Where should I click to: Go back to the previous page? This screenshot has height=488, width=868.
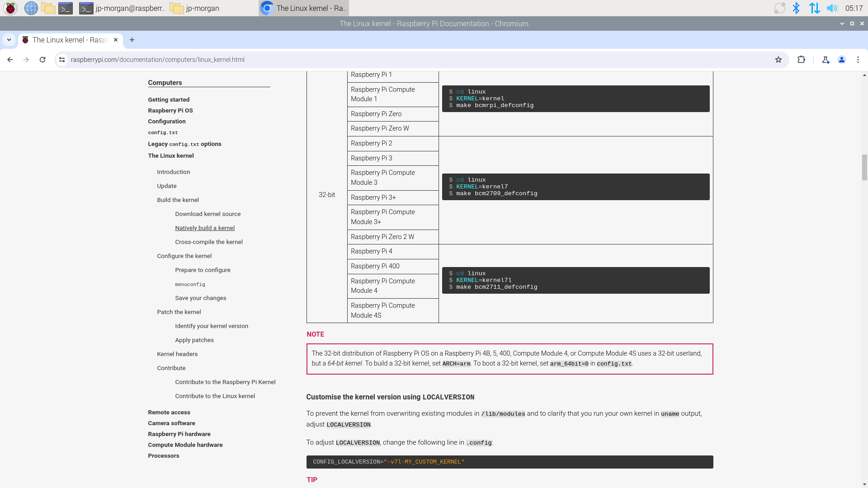coord(10,60)
